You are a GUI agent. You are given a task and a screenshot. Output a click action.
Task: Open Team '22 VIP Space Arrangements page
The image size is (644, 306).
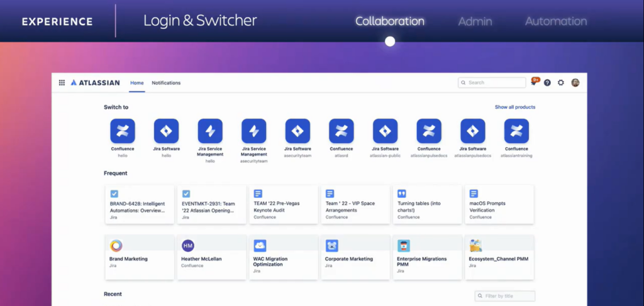click(355, 204)
